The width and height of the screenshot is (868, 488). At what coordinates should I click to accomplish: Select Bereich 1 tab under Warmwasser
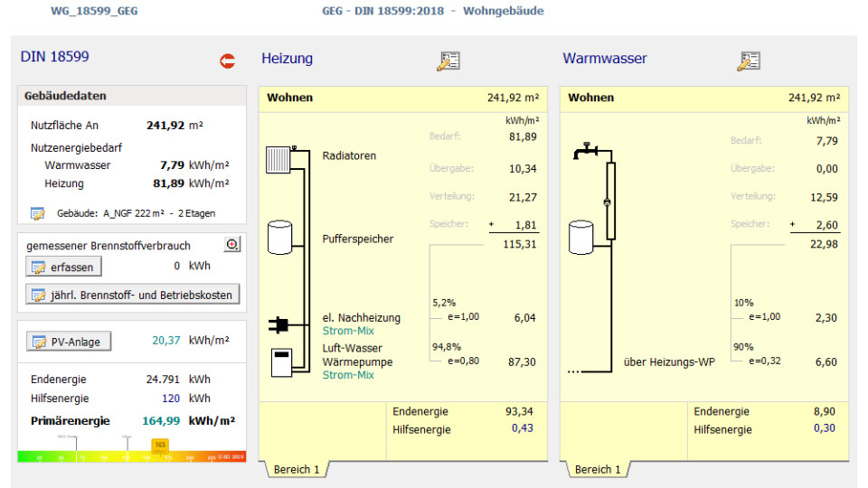tap(599, 470)
